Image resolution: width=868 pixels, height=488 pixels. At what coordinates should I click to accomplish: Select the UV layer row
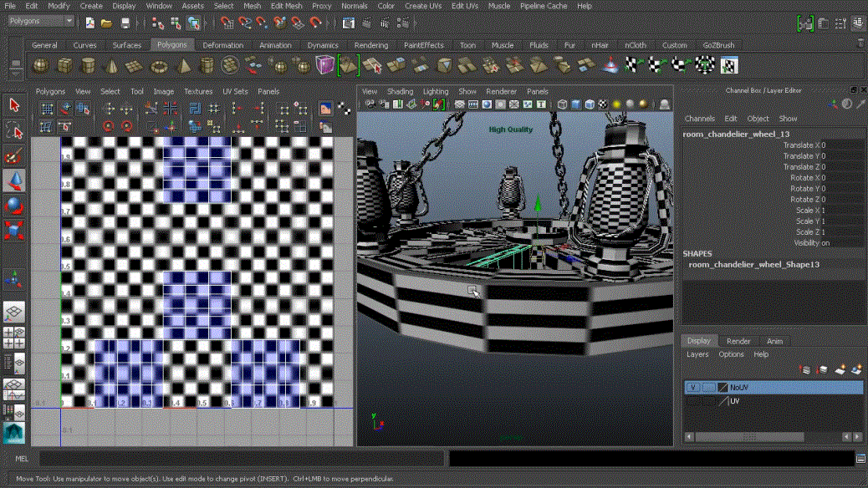[x=774, y=401]
